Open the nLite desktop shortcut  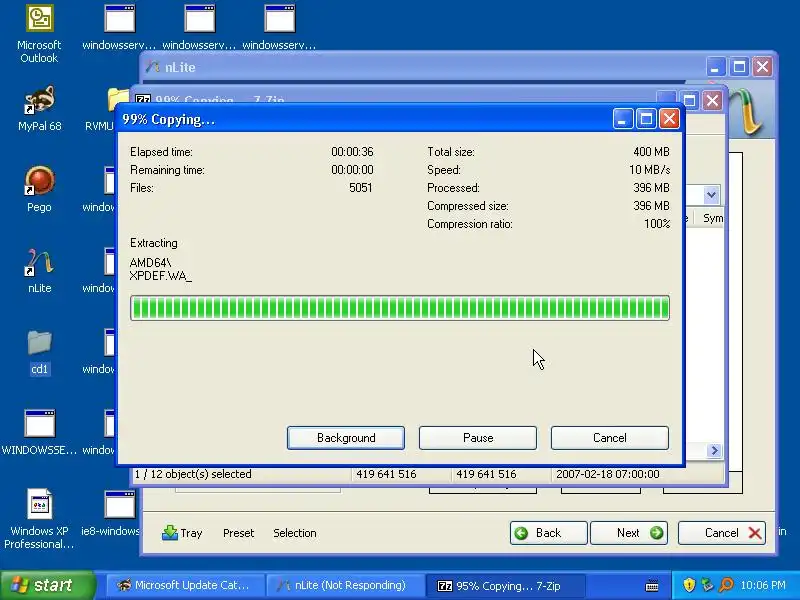coord(39,270)
